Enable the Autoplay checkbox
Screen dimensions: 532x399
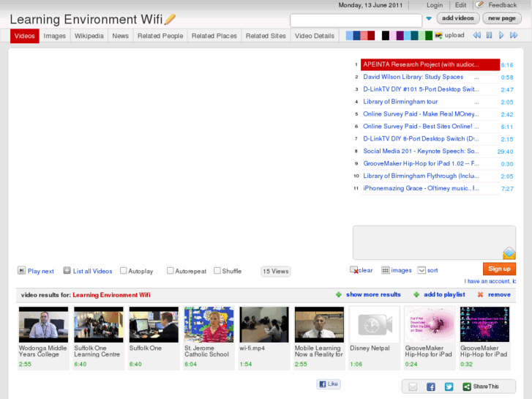pyautogui.click(x=124, y=271)
